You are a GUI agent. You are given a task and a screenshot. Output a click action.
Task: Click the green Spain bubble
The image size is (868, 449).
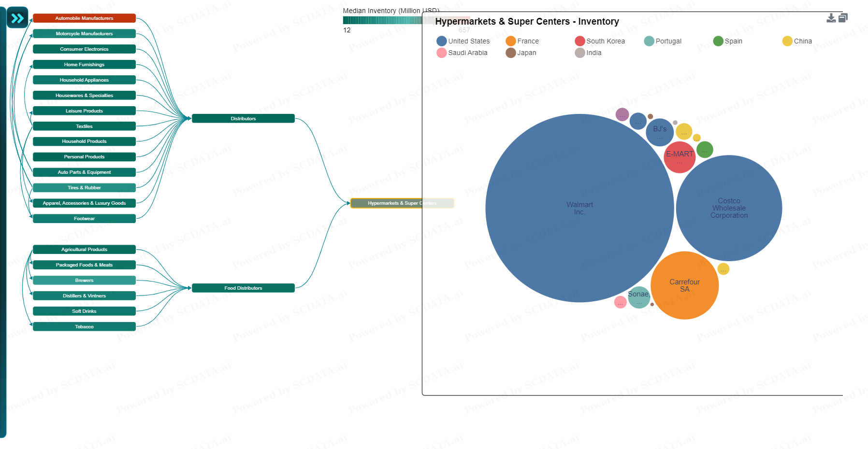point(705,150)
